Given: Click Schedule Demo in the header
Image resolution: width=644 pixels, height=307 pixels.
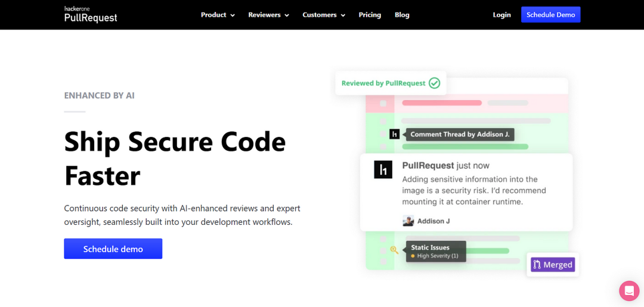Looking at the screenshot, I should pos(550,14).
